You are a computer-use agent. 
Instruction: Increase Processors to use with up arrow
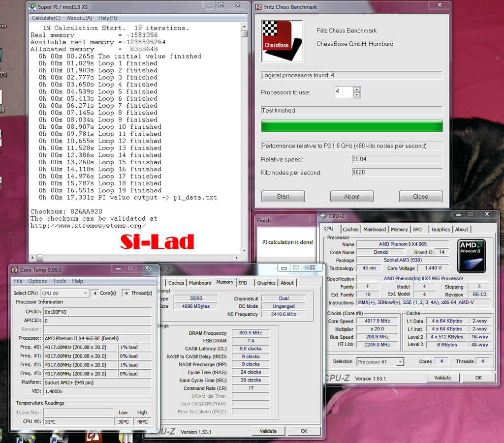[356, 89]
